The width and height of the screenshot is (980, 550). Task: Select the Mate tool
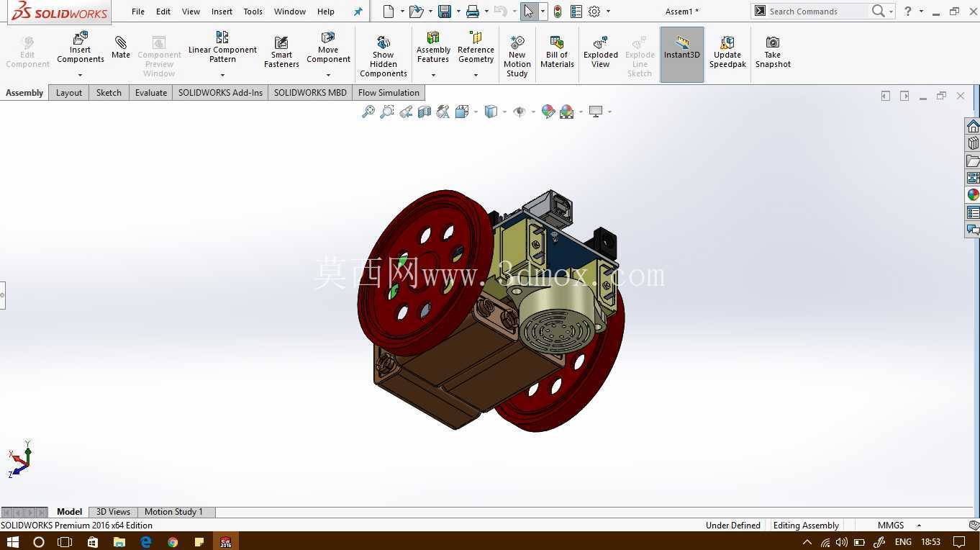pos(121,46)
